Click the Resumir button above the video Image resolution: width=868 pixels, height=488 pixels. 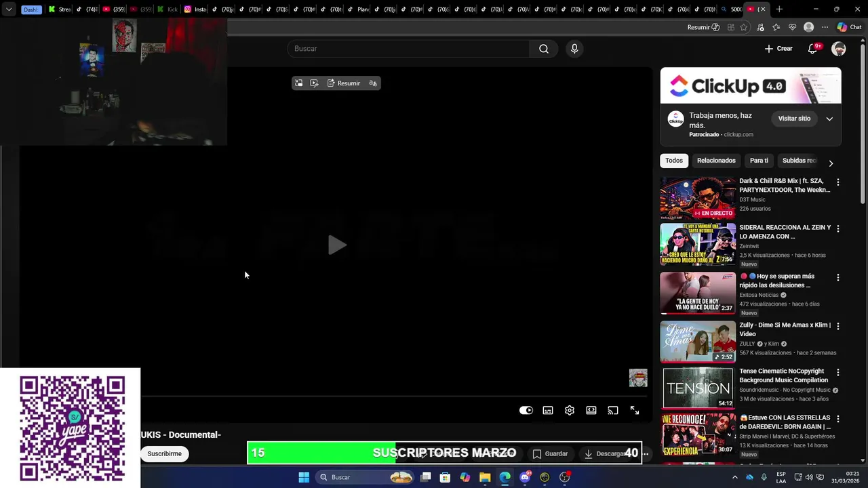[344, 83]
